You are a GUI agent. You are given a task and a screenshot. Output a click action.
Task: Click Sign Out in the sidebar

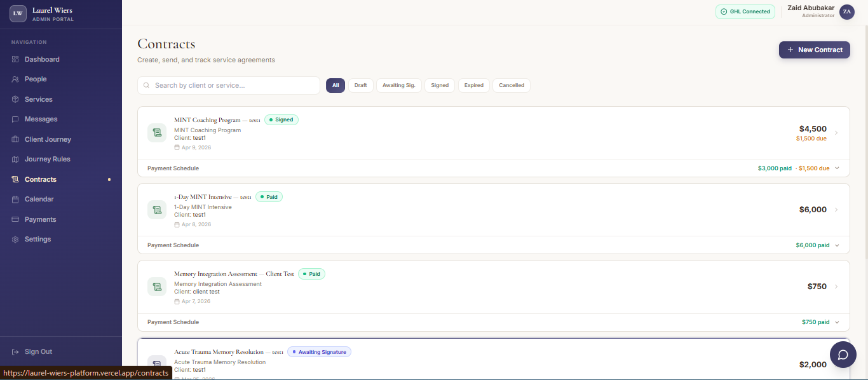point(38,351)
